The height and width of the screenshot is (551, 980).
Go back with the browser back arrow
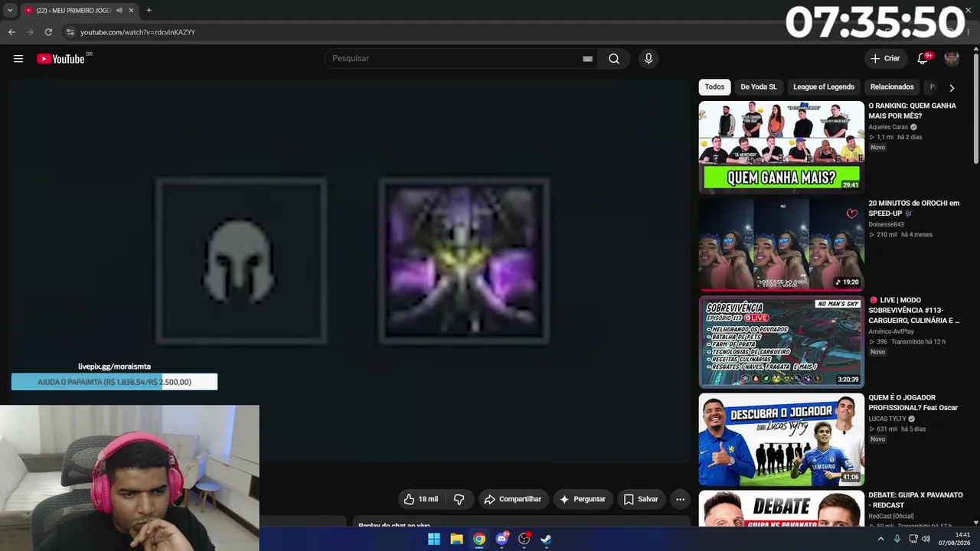[x=11, y=32]
